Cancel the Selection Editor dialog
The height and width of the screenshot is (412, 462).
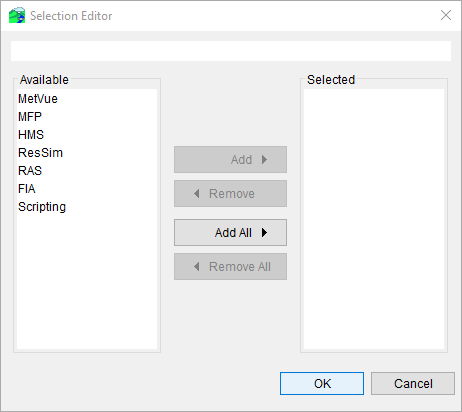click(413, 384)
